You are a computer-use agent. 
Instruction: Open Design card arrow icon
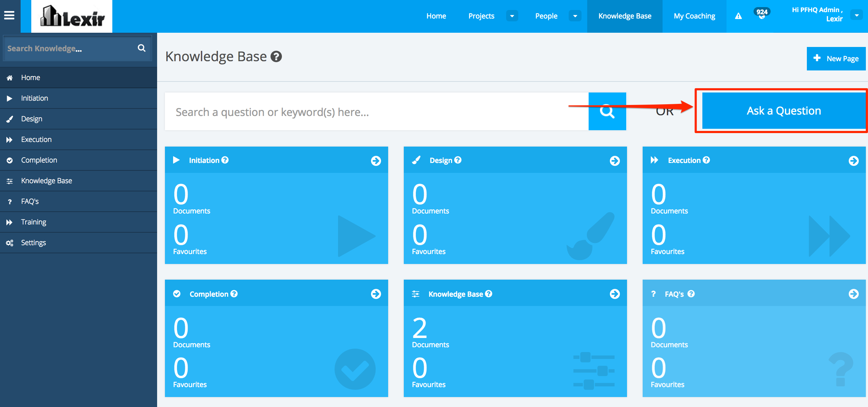coord(615,161)
